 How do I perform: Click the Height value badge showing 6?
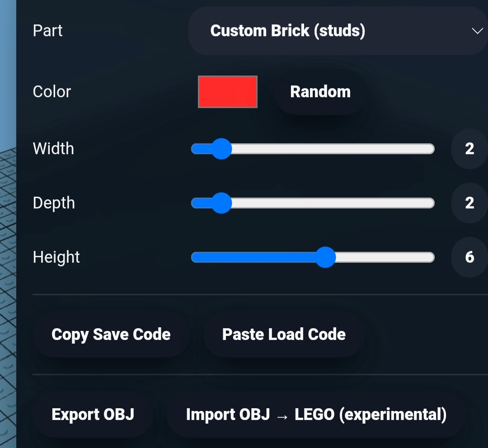coord(469,257)
